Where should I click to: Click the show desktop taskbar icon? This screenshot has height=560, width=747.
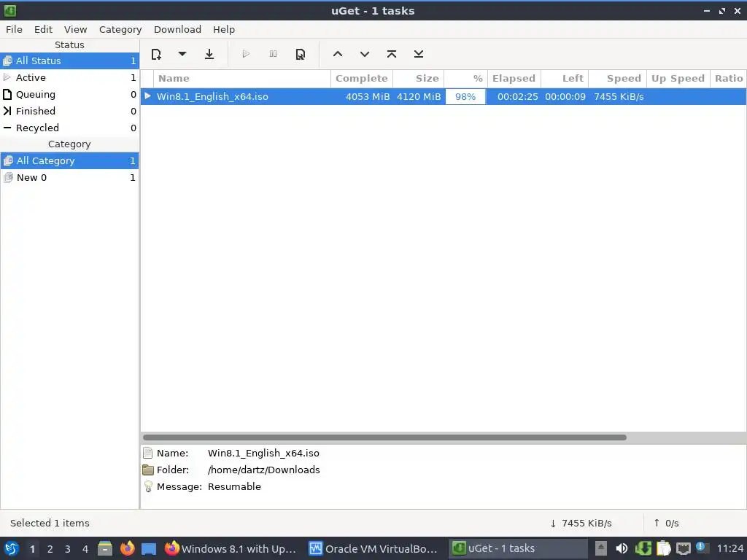[149, 548]
